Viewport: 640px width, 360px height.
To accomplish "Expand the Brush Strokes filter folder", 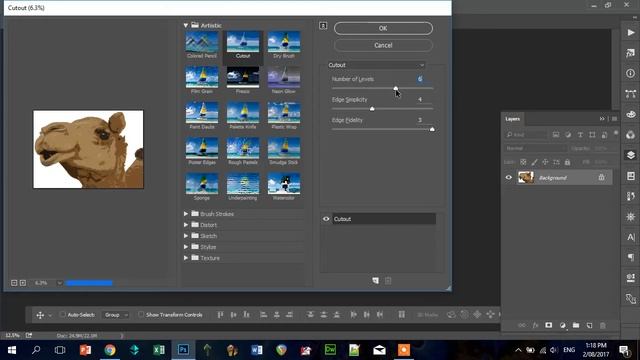I will [x=186, y=214].
